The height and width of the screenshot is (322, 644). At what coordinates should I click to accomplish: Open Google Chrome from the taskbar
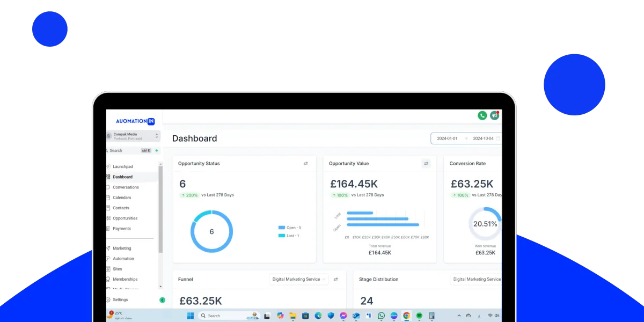(x=407, y=316)
